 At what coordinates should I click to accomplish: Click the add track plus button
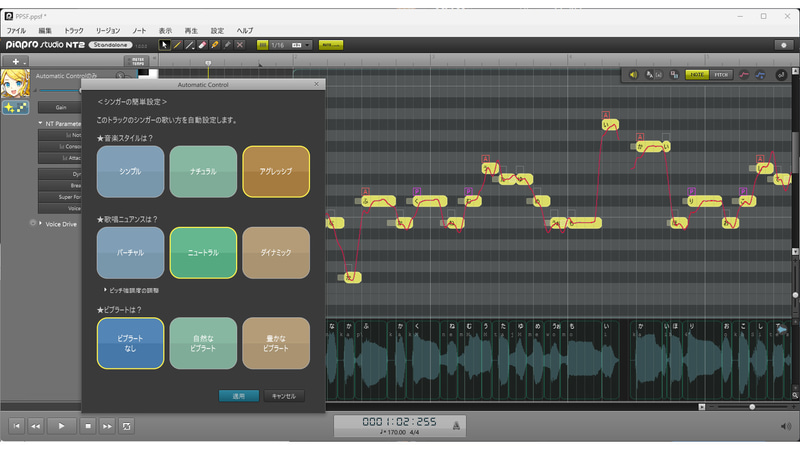[16, 61]
